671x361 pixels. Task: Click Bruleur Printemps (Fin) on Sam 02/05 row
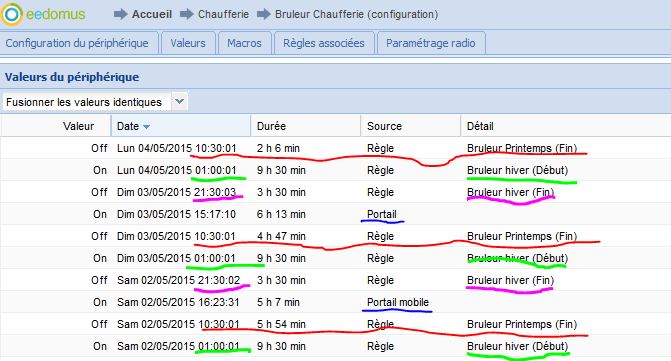[x=522, y=325]
